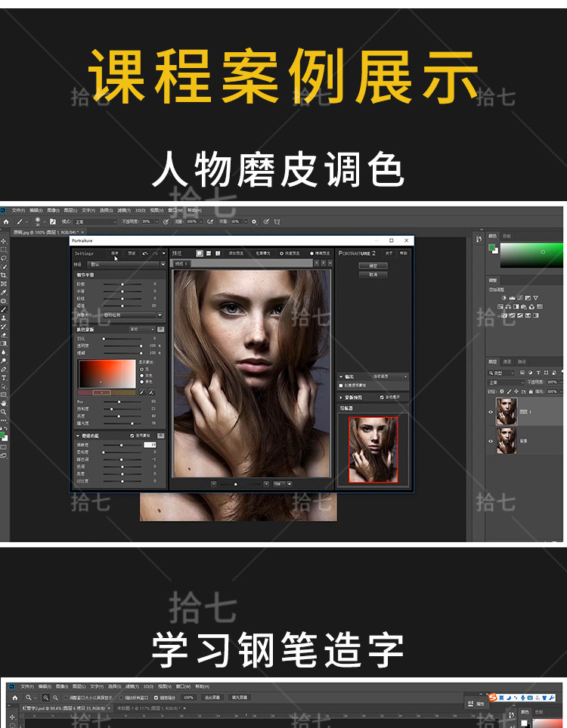The height and width of the screenshot is (728, 567).
Task: Click the 帮助 help button in Portraiture
Action: coord(403,253)
